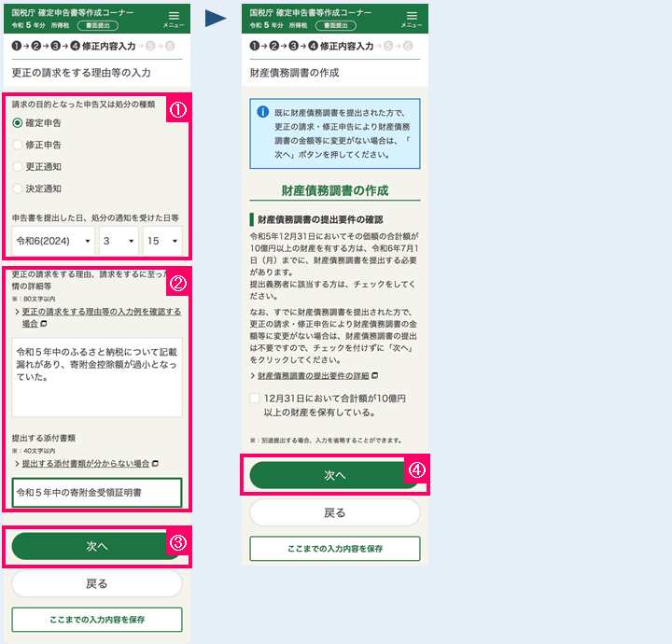Open the 更正の請求をする理由等の入力例 link

tap(101, 317)
